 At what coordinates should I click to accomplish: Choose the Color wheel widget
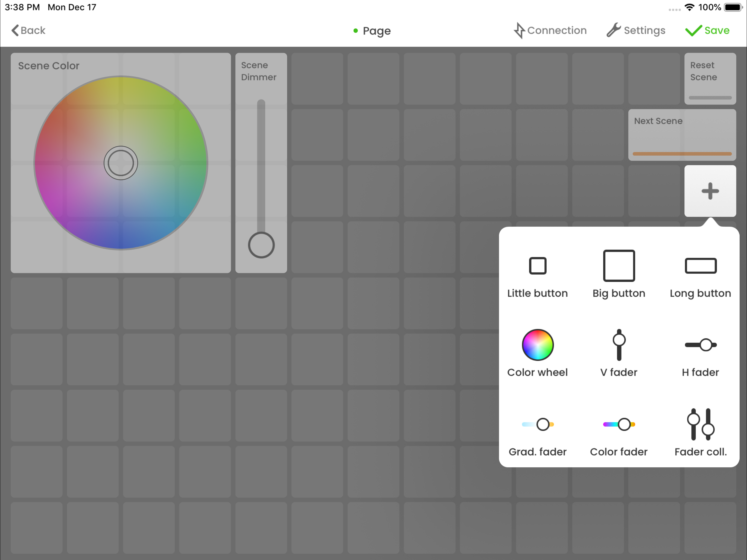click(x=537, y=353)
